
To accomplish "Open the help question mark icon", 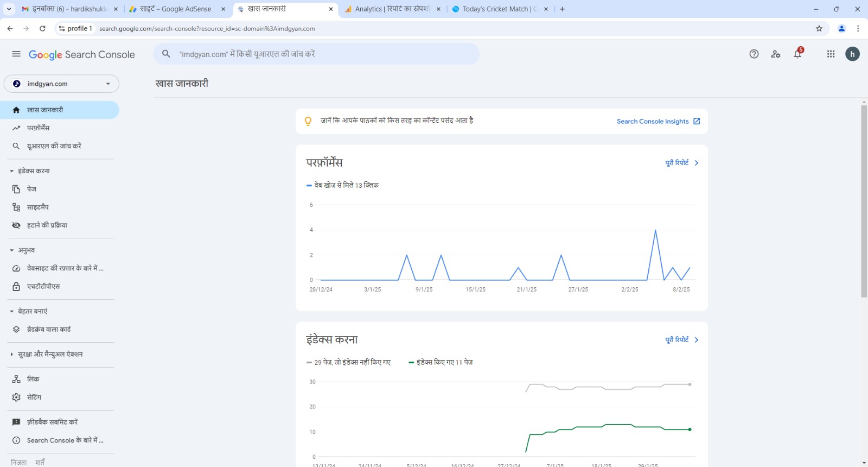I will [x=754, y=54].
